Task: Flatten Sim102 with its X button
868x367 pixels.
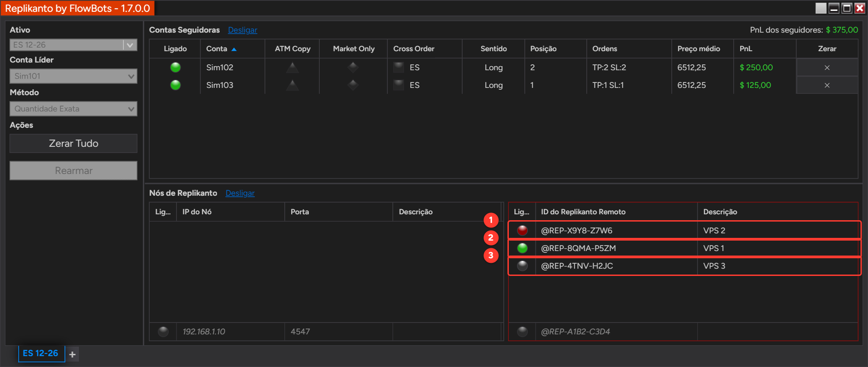Action: pos(827,68)
